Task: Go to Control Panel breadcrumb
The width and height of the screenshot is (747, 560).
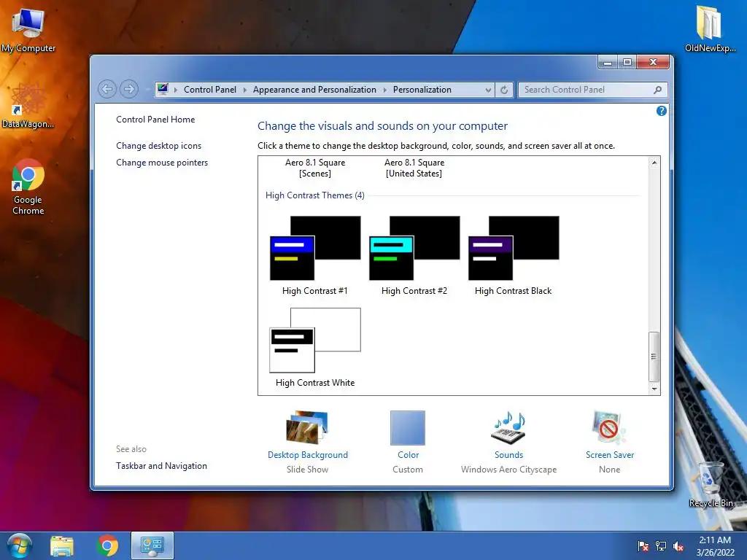Action: click(x=210, y=90)
